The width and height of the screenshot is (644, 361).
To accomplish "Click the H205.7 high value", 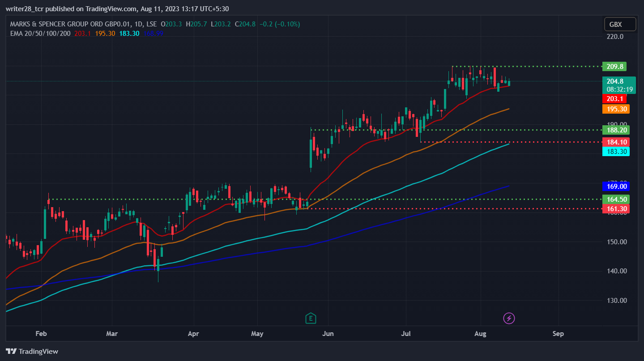I will click(x=196, y=24).
